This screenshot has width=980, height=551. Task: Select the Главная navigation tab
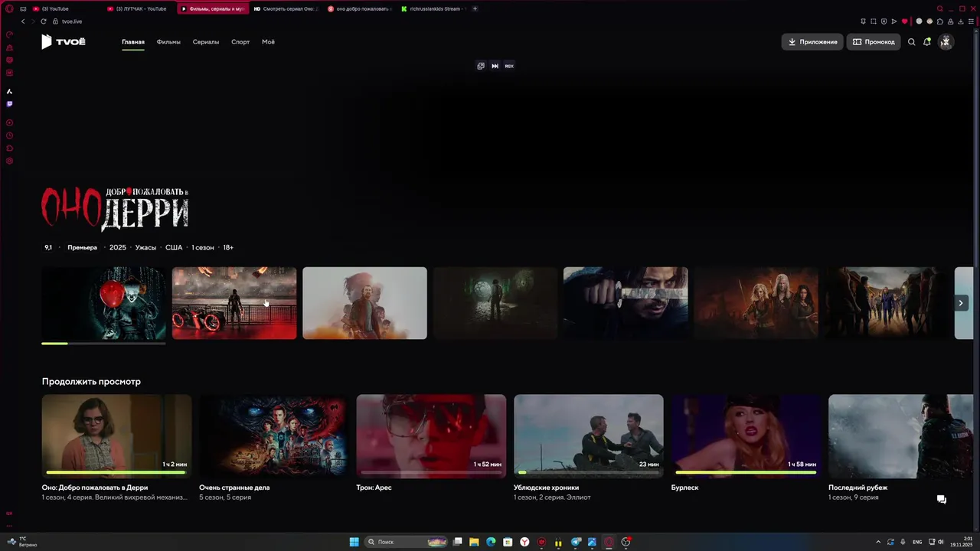click(x=133, y=42)
